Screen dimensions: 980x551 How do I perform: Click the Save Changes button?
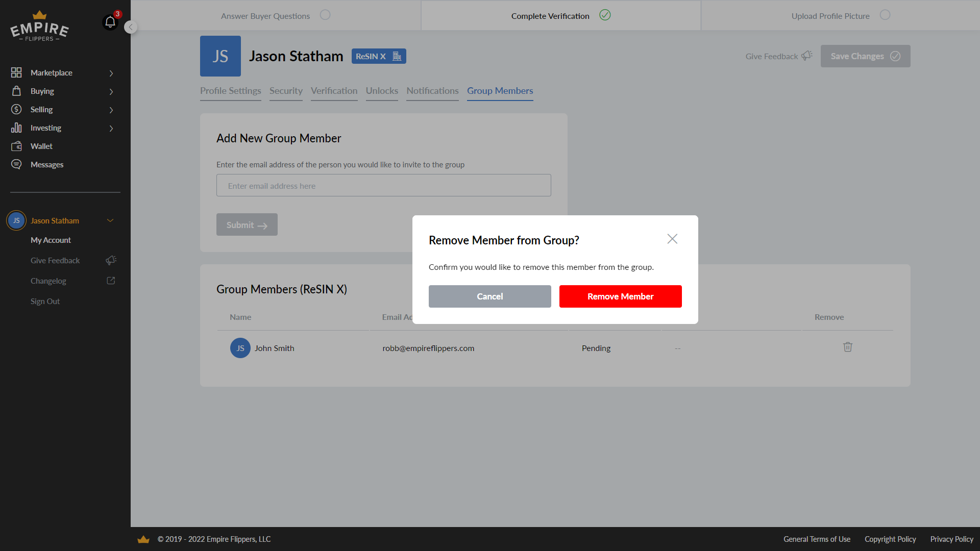(x=866, y=56)
